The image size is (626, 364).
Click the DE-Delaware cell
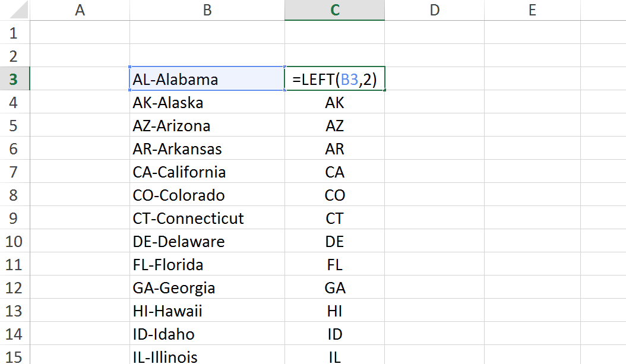207,242
